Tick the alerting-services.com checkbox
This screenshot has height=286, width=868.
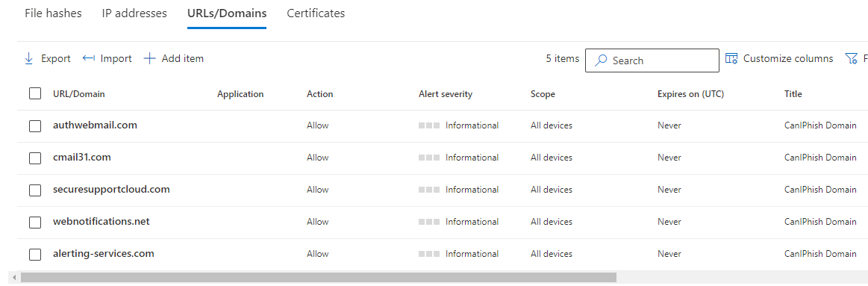click(35, 255)
